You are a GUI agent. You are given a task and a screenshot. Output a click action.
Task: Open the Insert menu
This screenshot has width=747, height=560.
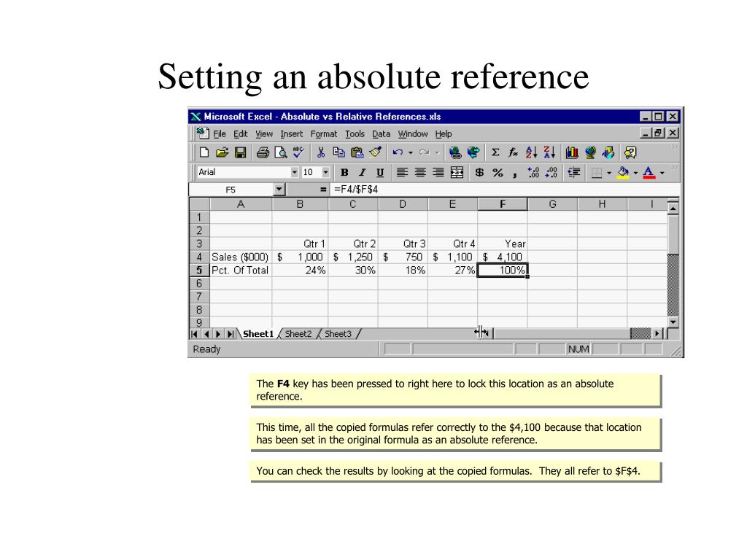[292, 134]
